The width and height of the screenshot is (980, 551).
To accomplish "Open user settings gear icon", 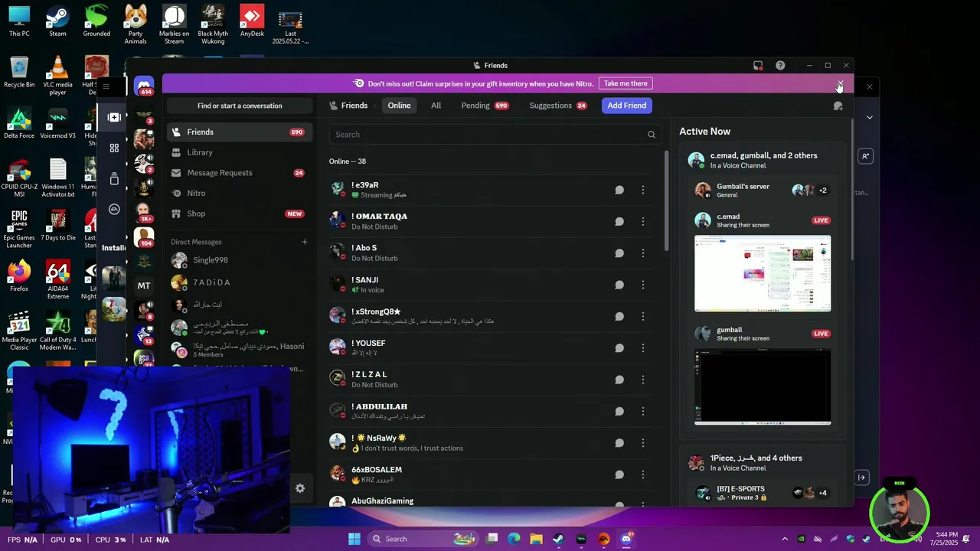I will coord(300,488).
